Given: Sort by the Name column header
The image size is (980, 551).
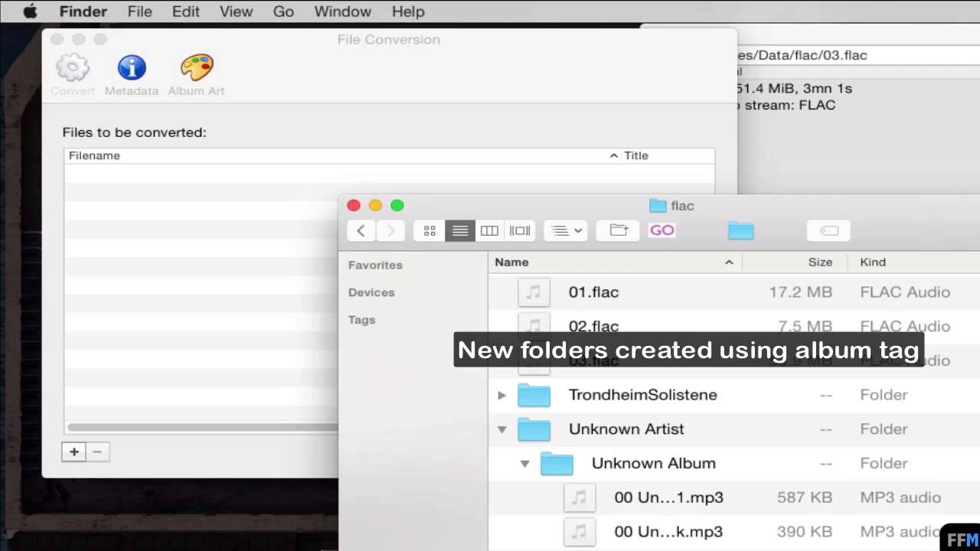Looking at the screenshot, I should pos(615,262).
